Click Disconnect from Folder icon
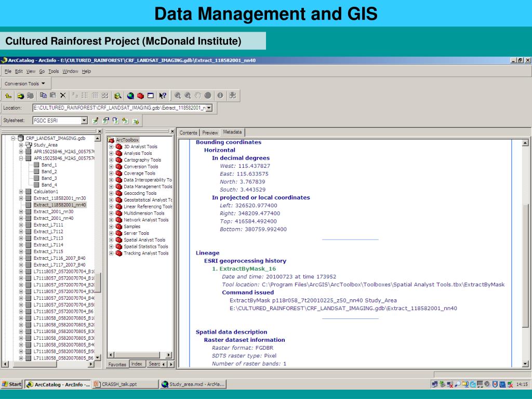The width and height of the screenshot is (532, 399). click(30, 96)
